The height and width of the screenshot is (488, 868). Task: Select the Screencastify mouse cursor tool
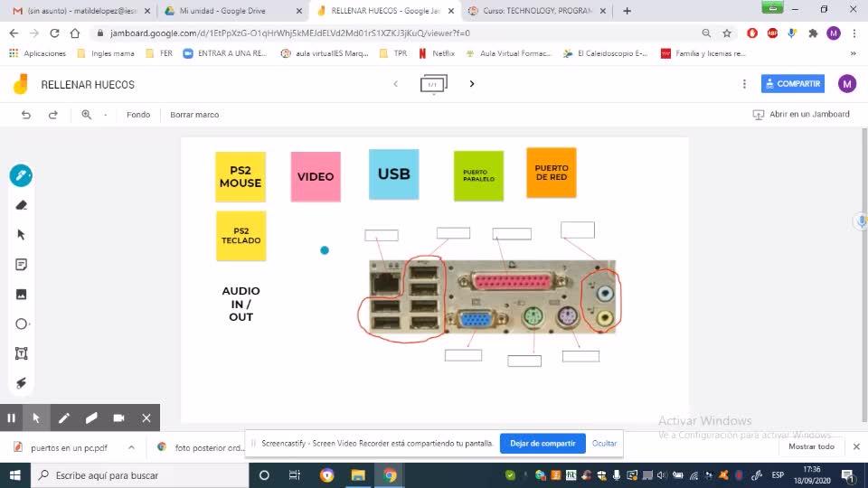pyautogui.click(x=36, y=418)
